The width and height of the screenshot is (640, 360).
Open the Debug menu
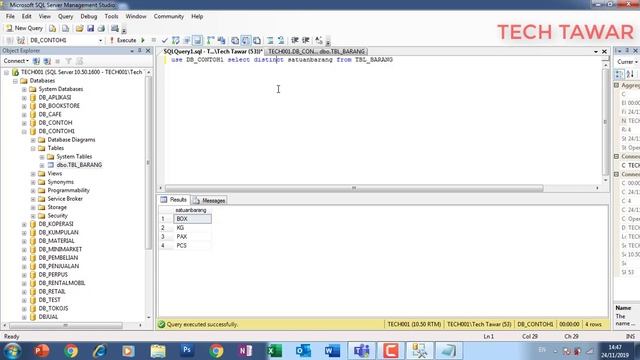click(89, 16)
